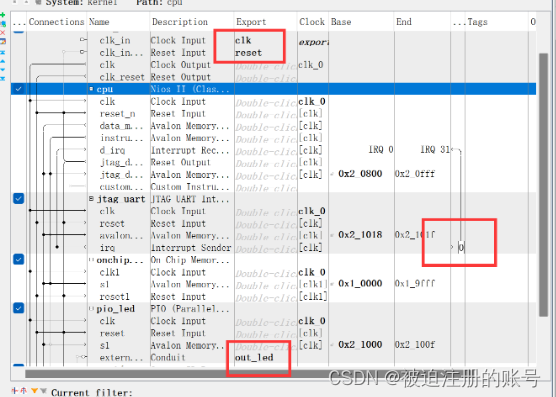Screen dimensions: 556x397
Task: Uncheck the pio_led component checkbox
Action: tap(18, 308)
